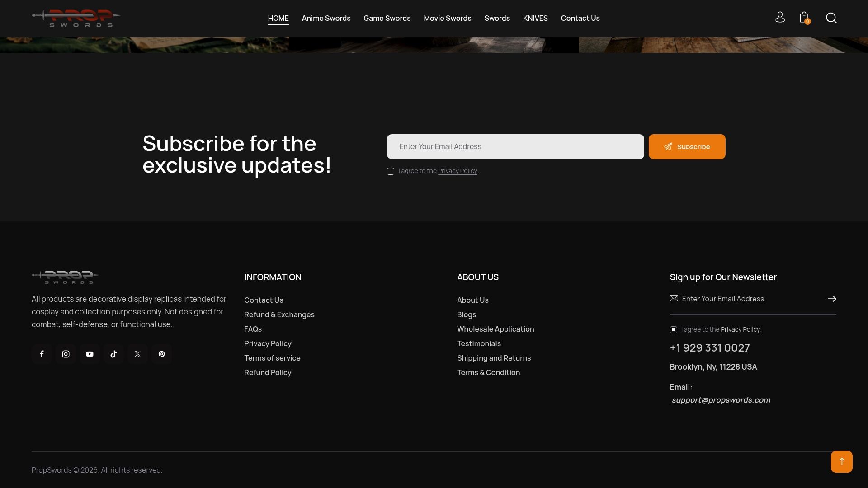Open Contact Us in the top navigation
This screenshot has width=868, height=488.
click(580, 18)
